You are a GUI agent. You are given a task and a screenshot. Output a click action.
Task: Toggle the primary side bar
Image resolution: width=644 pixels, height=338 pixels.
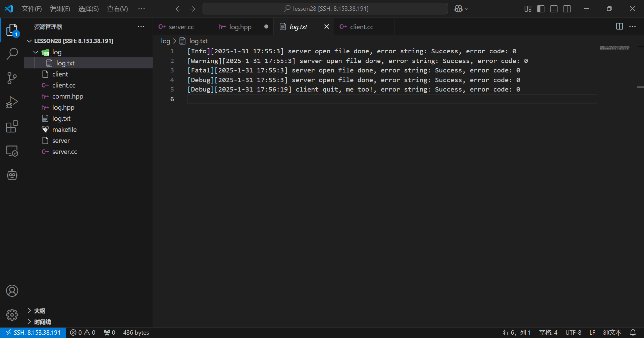click(x=541, y=9)
